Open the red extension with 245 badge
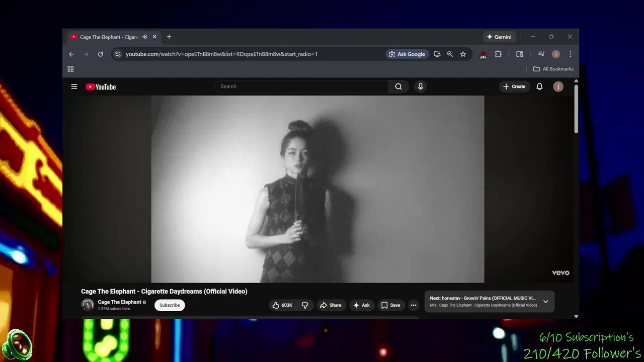Image resolution: width=644 pixels, height=362 pixels. (483, 55)
